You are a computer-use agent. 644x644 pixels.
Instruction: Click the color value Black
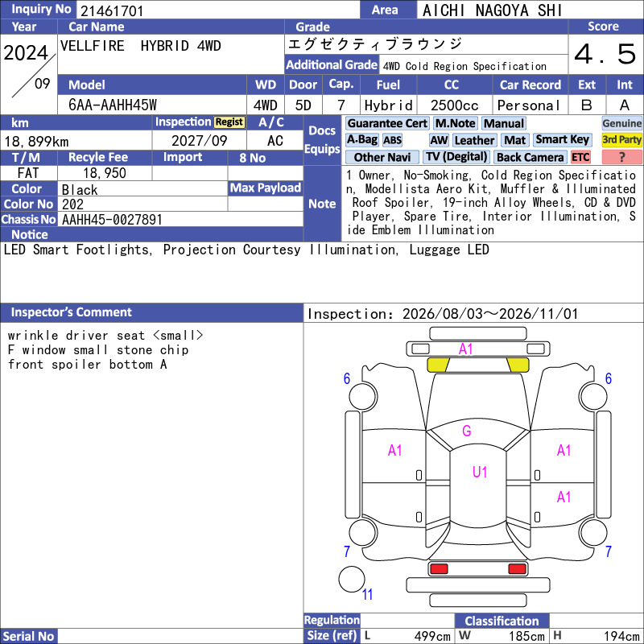pos(80,190)
